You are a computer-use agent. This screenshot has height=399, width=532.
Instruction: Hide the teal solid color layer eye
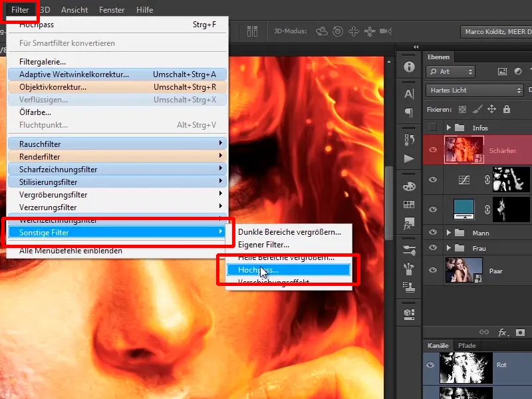[x=433, y=209]
